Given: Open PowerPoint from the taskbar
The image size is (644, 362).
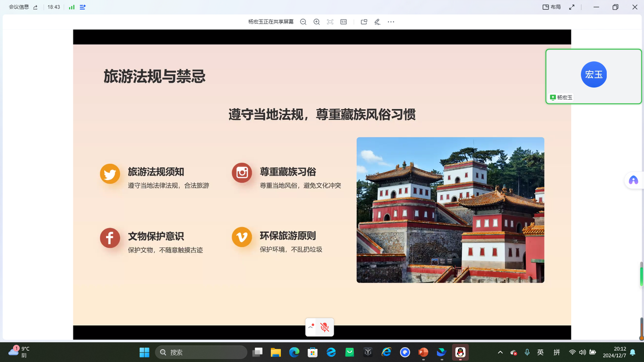Looking at the screenshot, I should click(423, 352).
